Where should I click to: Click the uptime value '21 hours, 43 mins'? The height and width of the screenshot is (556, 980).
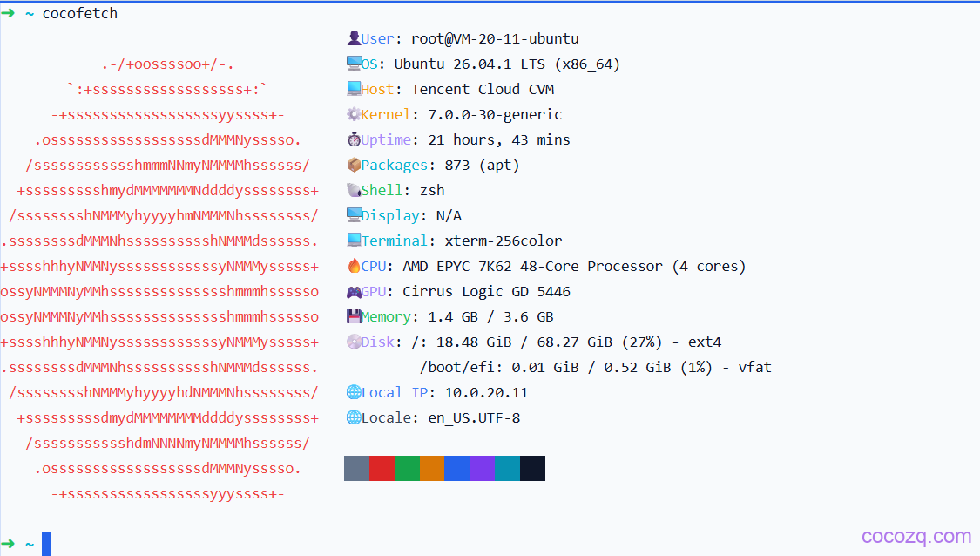499,140
